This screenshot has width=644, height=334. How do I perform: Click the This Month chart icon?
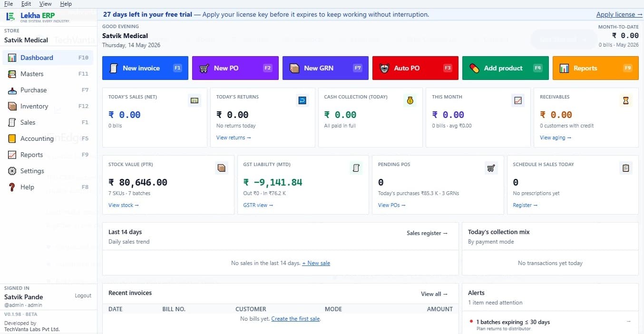click(x=518, y=100)
